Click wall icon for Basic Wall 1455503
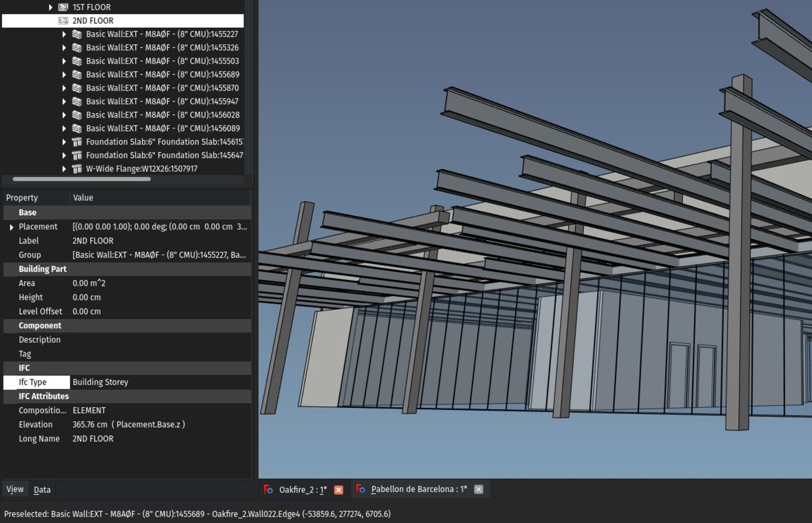The height and width of the screenshot is (523, 812). click(x=77, y=61)
